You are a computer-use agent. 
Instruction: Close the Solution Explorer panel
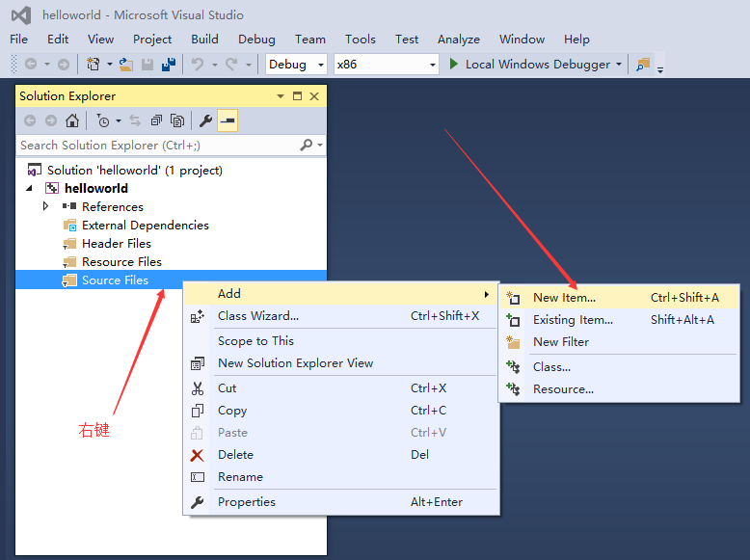point(314,96)
